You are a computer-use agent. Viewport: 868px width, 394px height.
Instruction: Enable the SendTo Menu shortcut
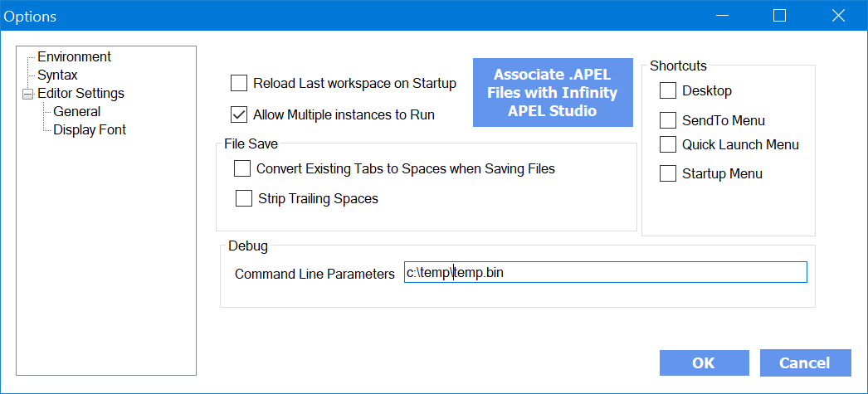click(668, 121)
